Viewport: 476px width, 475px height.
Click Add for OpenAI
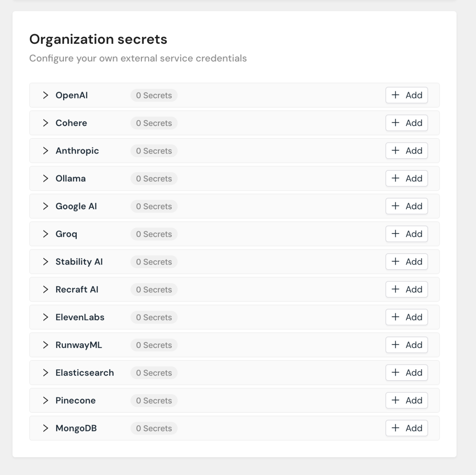407,95
